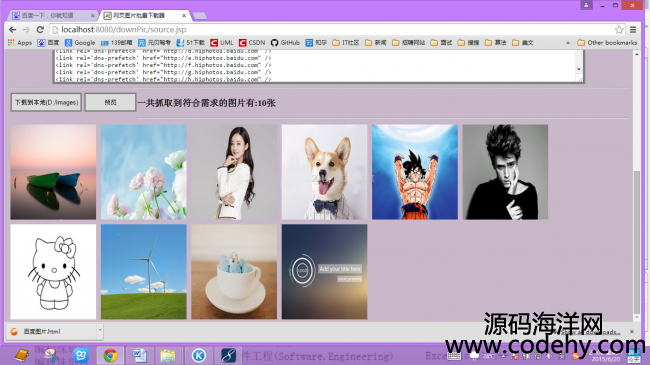Close the first browser tab

click(x=92, y=15)
